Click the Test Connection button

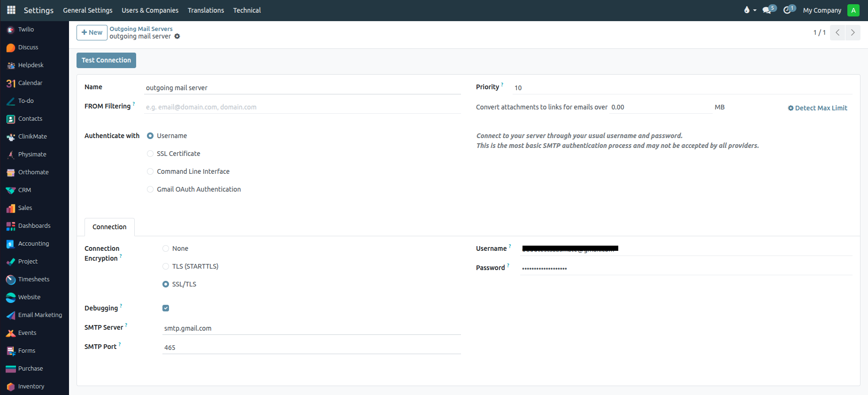(x=106, y=60)
